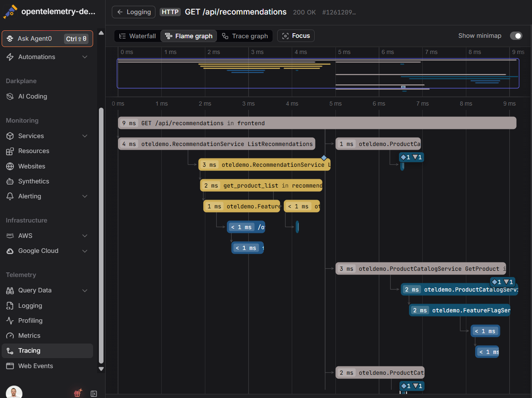532x398 pixels.
Task: Switch to the Waterfall view tab
Action: click(137, 36)
